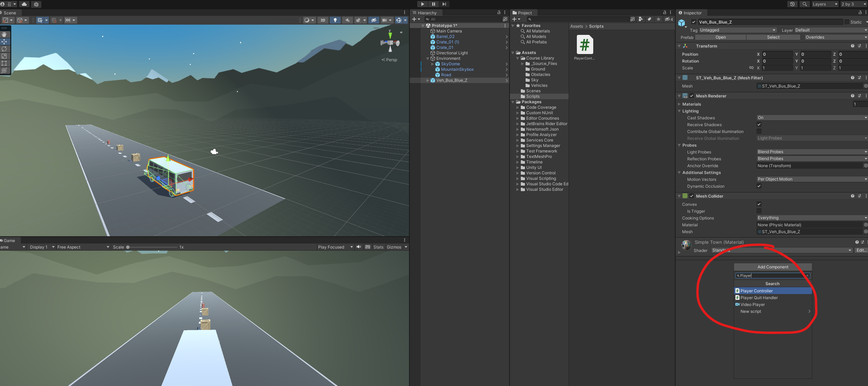
Task: Toggle scene lighting bulb icon
Action: pyautogui.click(x=335, y=20)
